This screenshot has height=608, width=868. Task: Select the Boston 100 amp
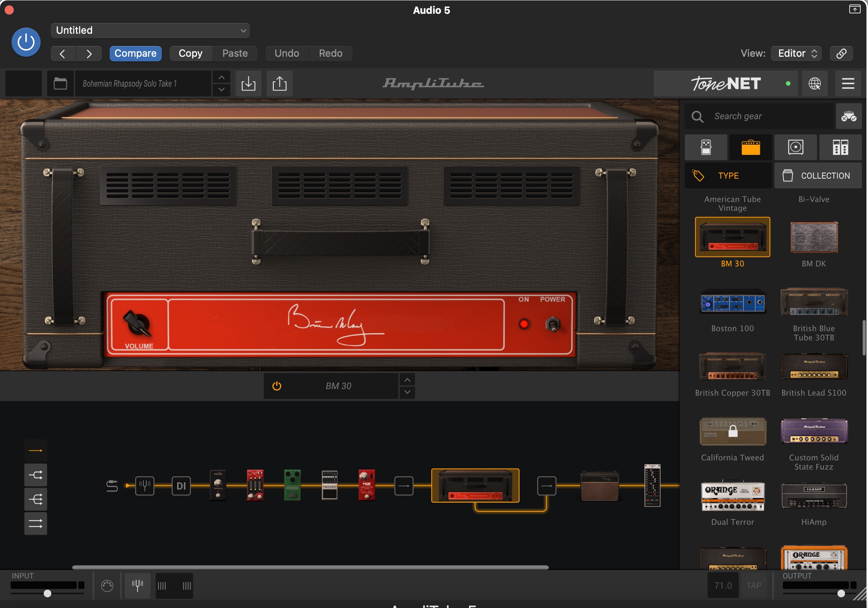[x=733, y=302]
